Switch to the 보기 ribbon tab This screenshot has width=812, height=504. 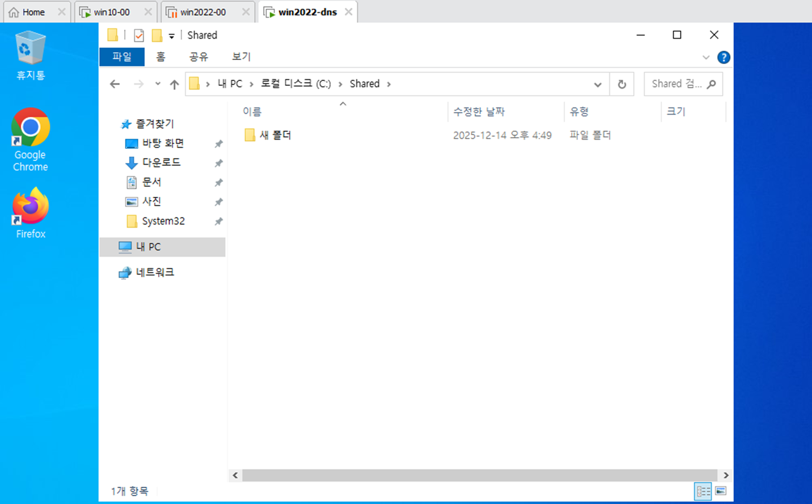coord(241,56)
